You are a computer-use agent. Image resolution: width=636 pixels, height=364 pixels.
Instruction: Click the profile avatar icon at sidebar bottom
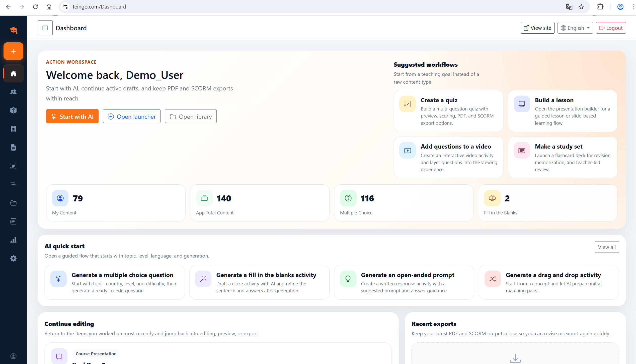point(13,356)
